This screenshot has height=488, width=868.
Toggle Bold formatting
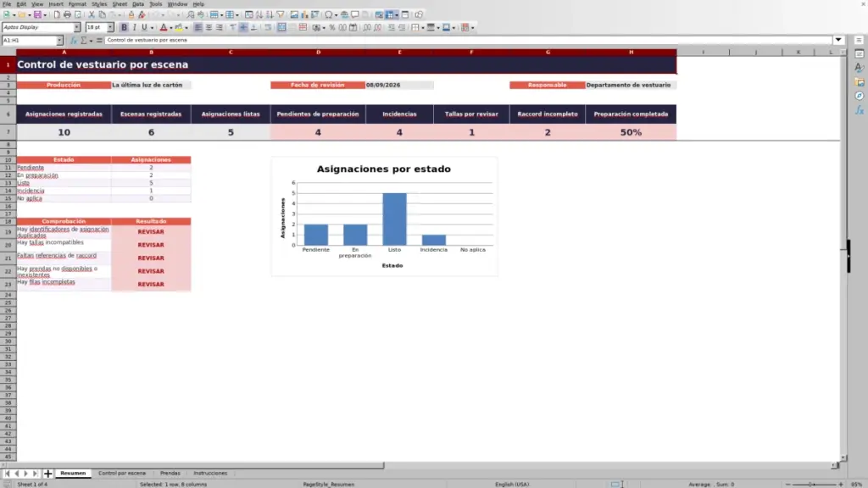point(124,28)
